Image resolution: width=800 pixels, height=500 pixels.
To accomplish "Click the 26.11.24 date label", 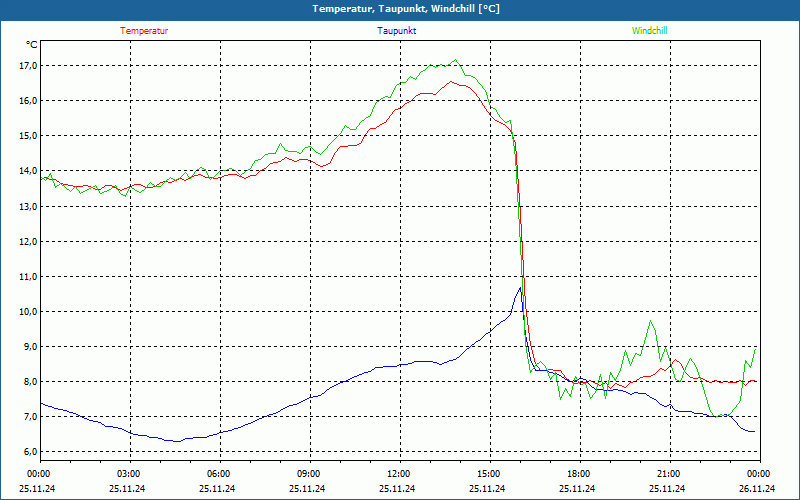I will pyautogui.click(x=757, y=488).
